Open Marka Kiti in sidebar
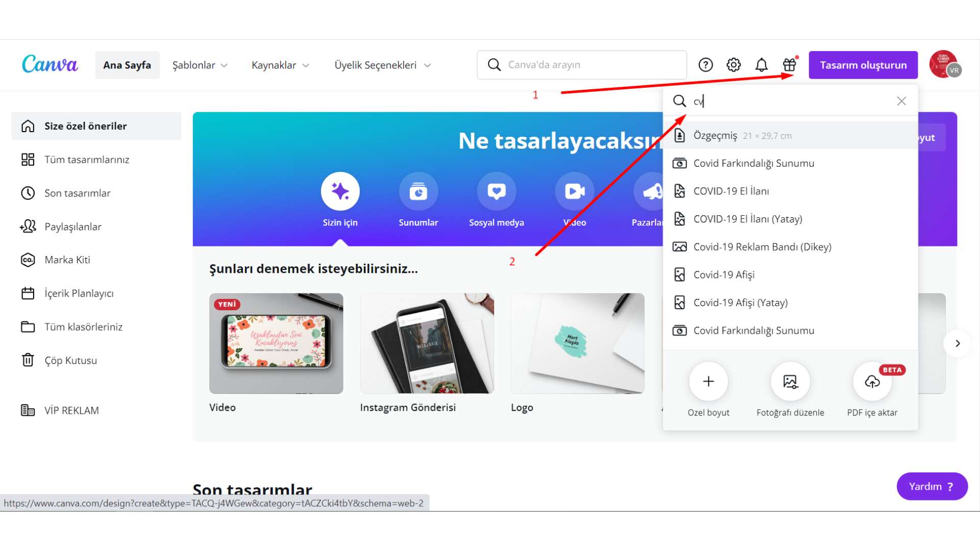The image size is (980, 551). [96, 260]
